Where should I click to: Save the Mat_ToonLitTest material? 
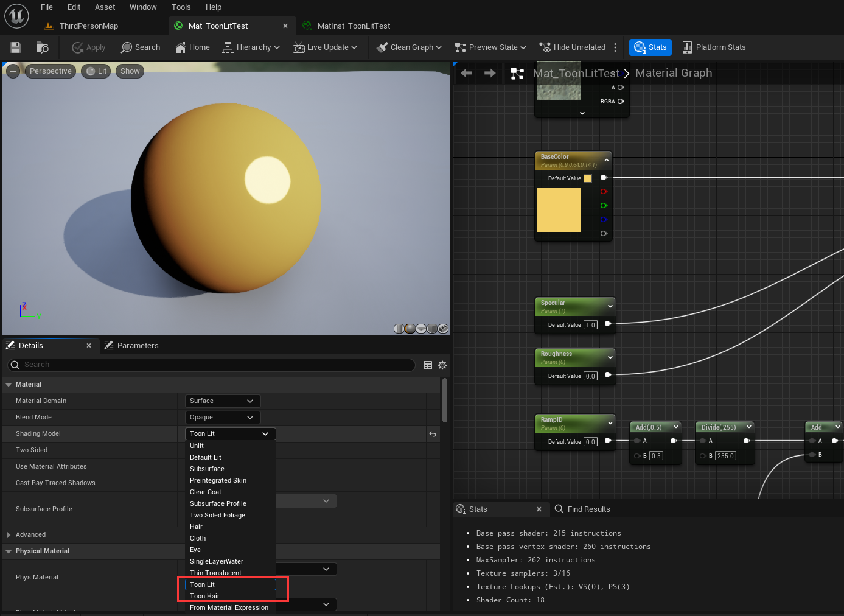coord(15,47)
